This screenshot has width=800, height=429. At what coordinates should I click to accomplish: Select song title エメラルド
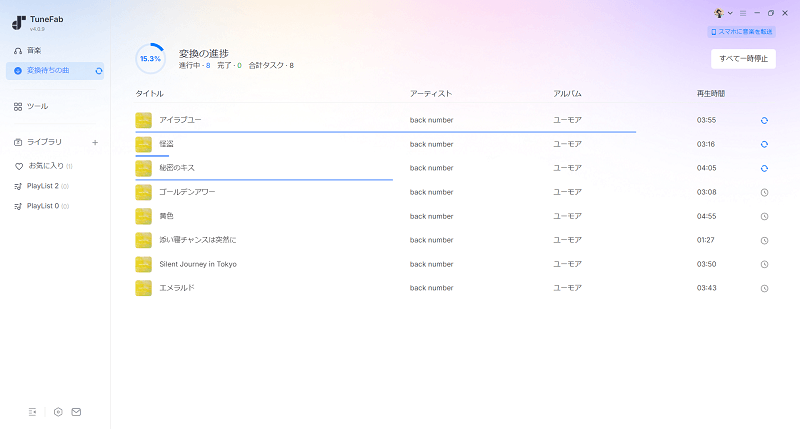(177, 288)
